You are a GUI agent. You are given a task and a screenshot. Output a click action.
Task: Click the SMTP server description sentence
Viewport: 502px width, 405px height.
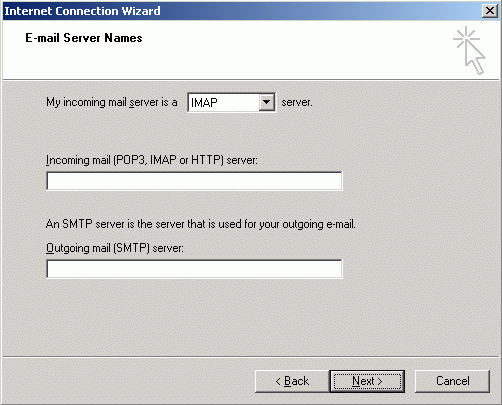201,224
